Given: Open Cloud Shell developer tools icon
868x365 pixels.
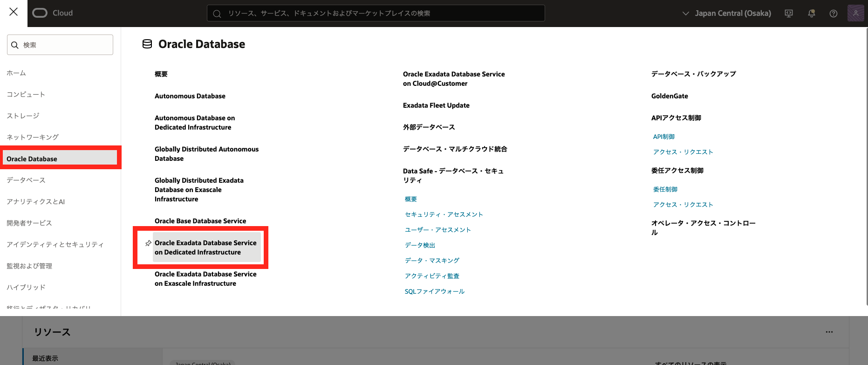Looking at the screenshot, I should (789, 14).
